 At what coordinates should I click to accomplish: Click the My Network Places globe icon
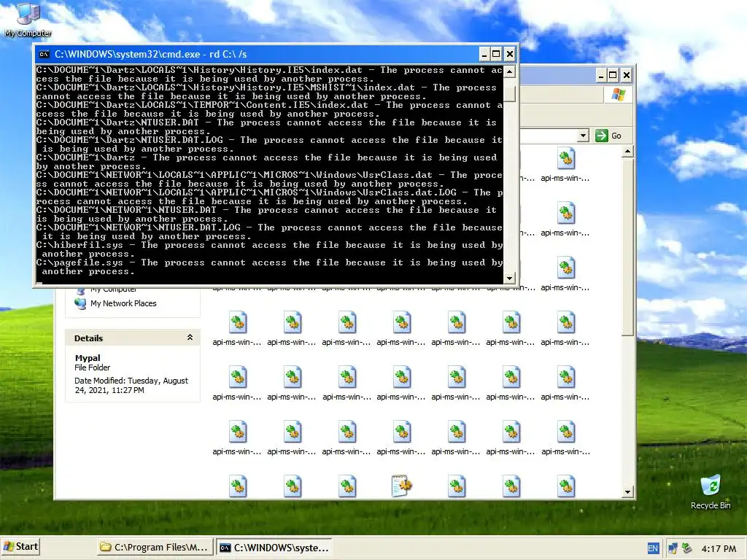80,303
